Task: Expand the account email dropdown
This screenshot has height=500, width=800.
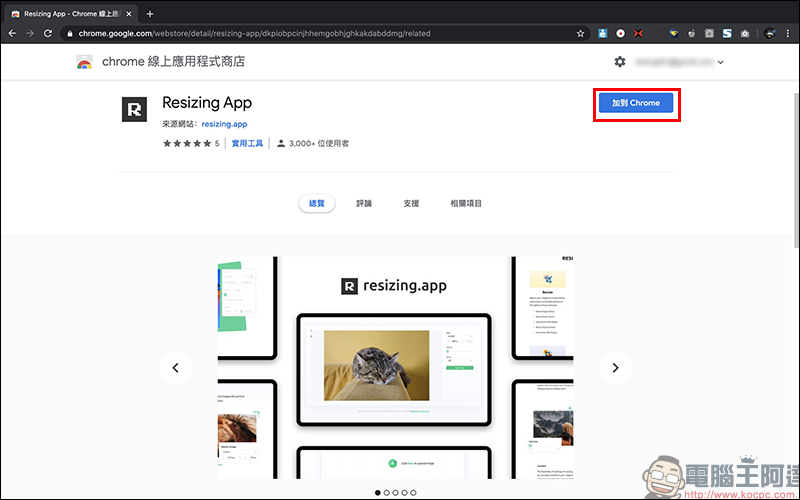Action: (721, 62)
